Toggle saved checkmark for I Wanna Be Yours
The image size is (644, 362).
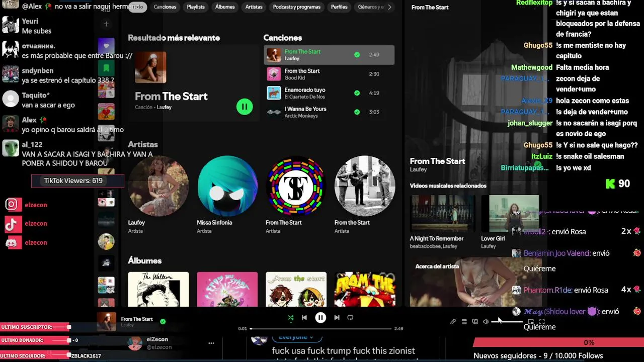click(357, 112)
